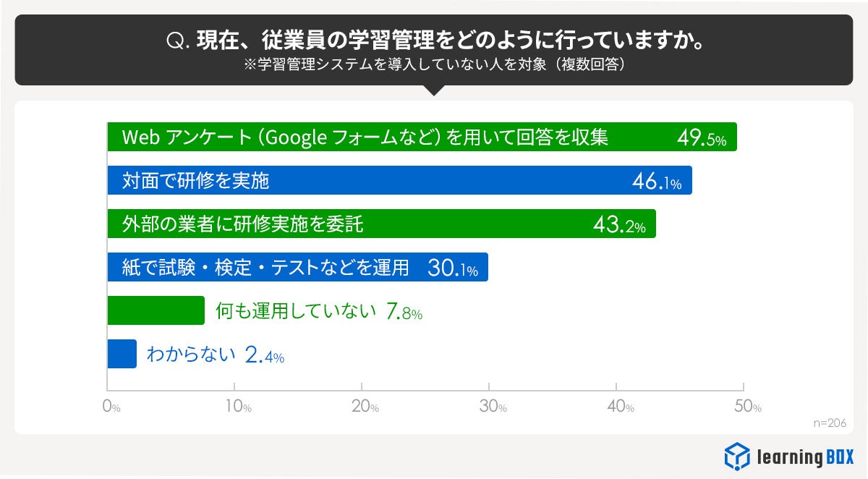Click the short green bar for 何も運用していない
This screenshot has width=868, height=479.
[x=156, y=310]
